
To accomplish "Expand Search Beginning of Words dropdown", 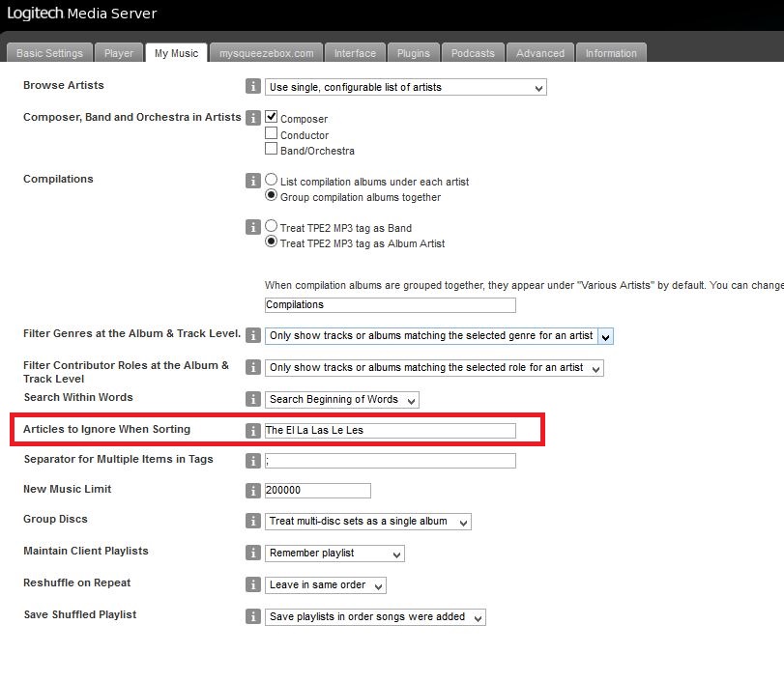I will (x=342, y=400).
